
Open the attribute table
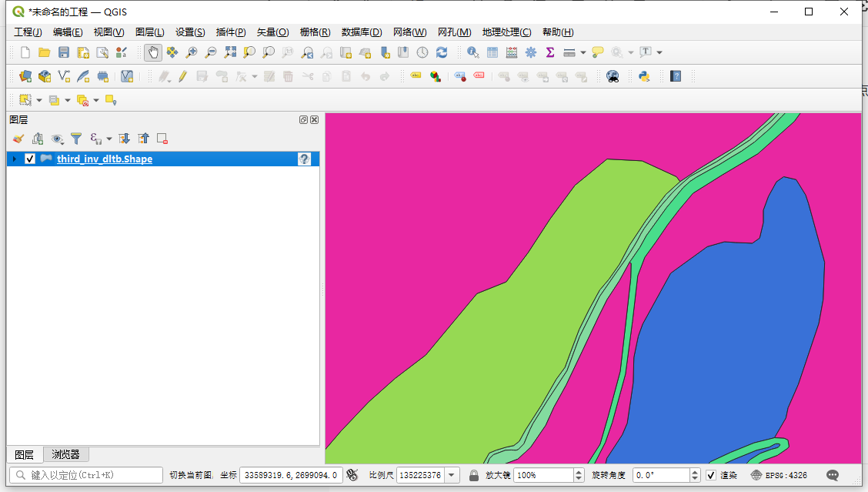pos(492,52)
